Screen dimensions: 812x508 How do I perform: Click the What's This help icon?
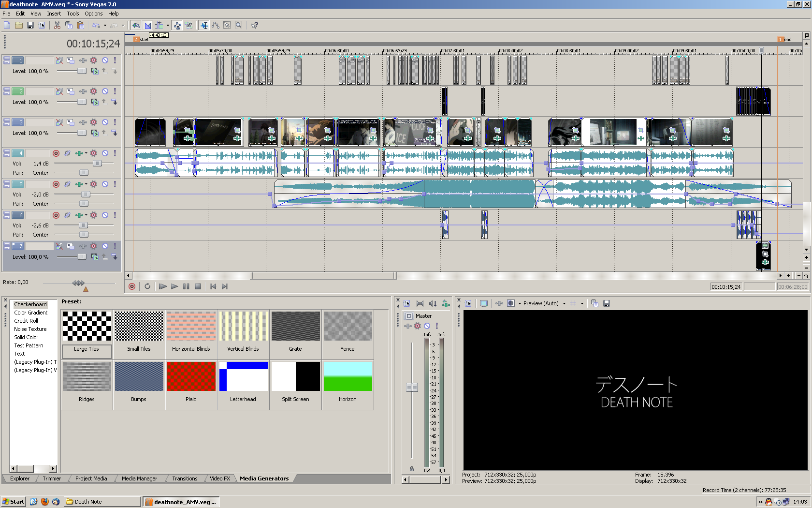[x=254, y=25]
